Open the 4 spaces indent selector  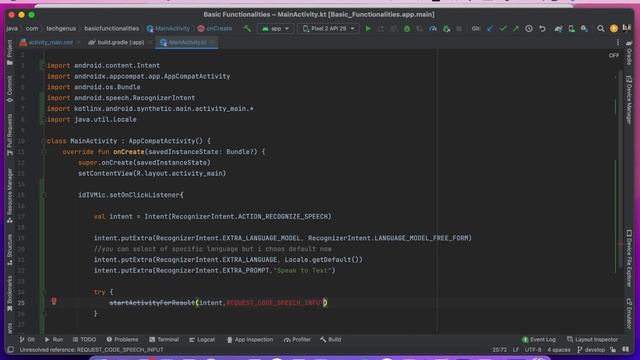(x=558, y=350)
